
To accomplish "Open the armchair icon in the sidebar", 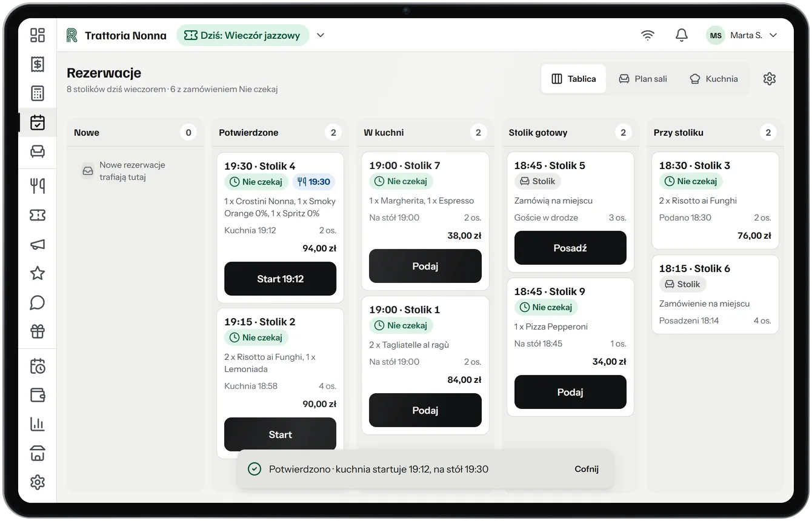I will 38,151.
